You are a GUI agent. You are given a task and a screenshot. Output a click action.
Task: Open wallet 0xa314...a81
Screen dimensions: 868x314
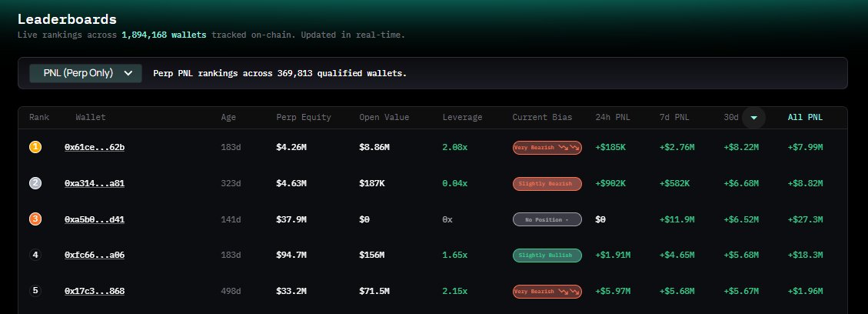(95, 183)
